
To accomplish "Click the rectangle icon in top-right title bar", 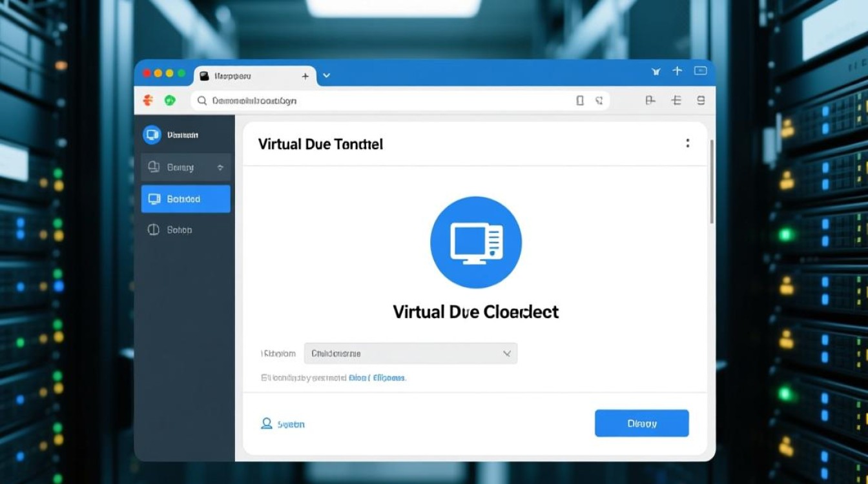I will click(700, 71).
